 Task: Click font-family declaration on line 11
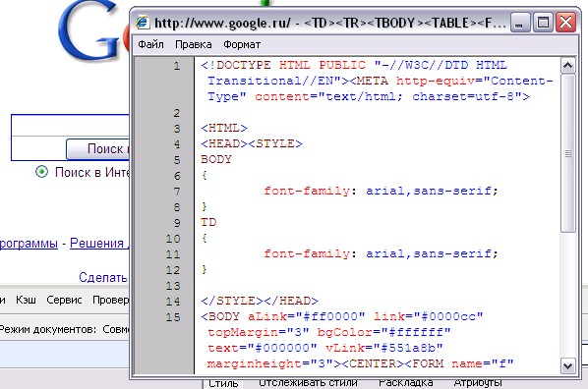coord(381,254)
